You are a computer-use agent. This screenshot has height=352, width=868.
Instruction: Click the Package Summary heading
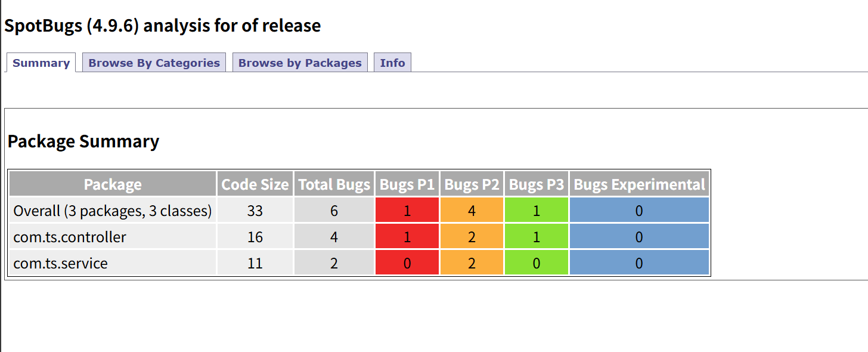(83, 141)
